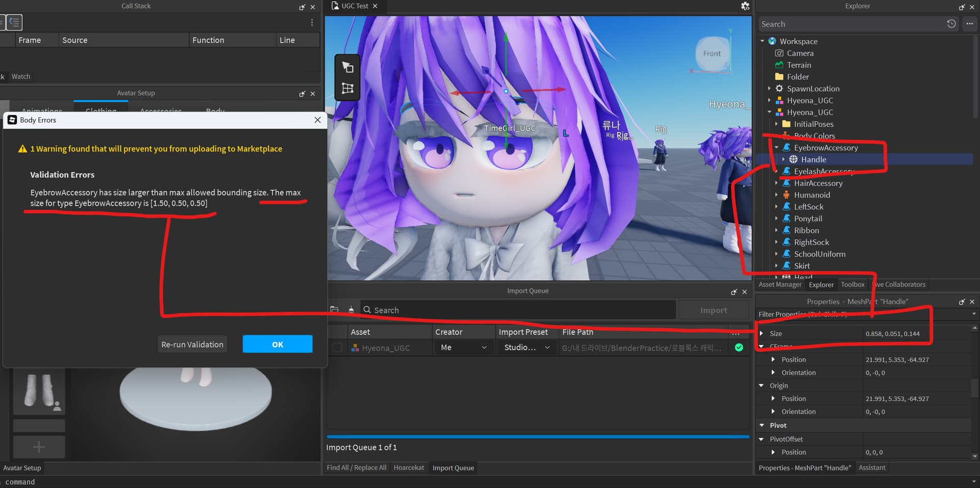Open the Creator dropdown set to Me

point(463,348)
